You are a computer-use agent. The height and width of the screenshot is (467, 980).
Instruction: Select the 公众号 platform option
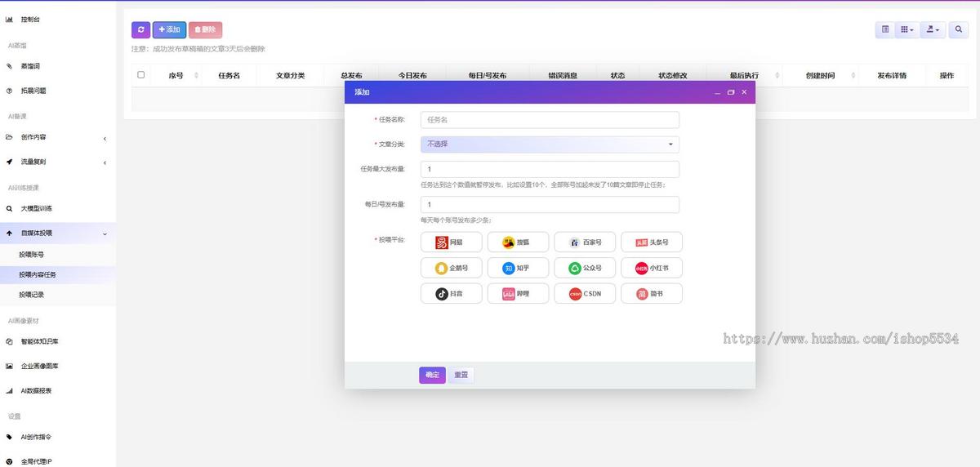pyautogui.click(x=585, y=268)
